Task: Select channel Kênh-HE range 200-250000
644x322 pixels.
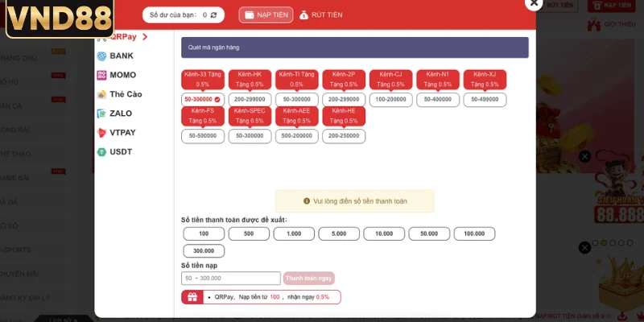Action: [x=344, y=136]
